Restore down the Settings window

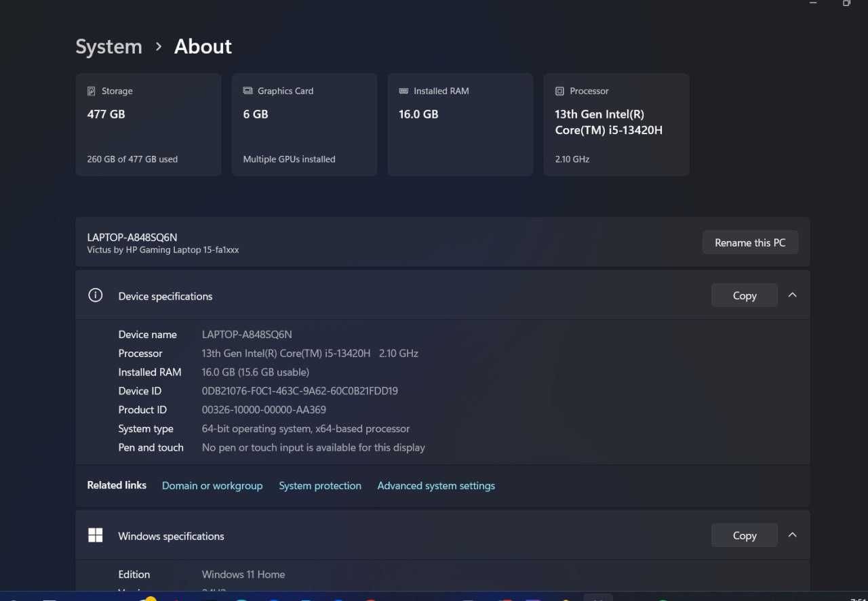click(846, 3)
